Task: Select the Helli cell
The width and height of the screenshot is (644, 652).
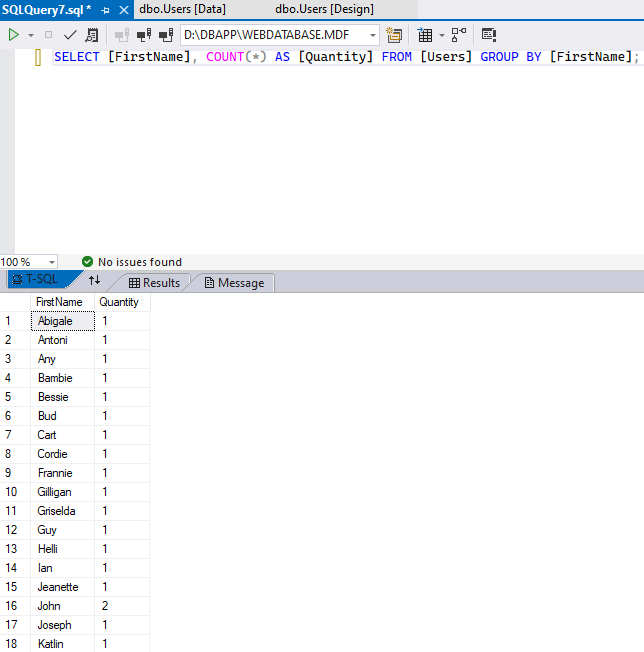Action: pyautogui.click(x=63, y=549)
